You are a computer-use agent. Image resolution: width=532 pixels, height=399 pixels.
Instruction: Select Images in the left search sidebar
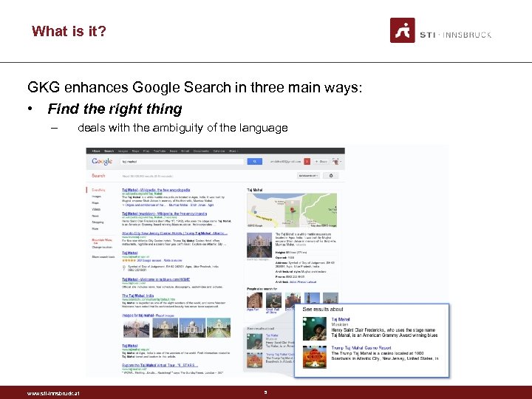point(96,197)
